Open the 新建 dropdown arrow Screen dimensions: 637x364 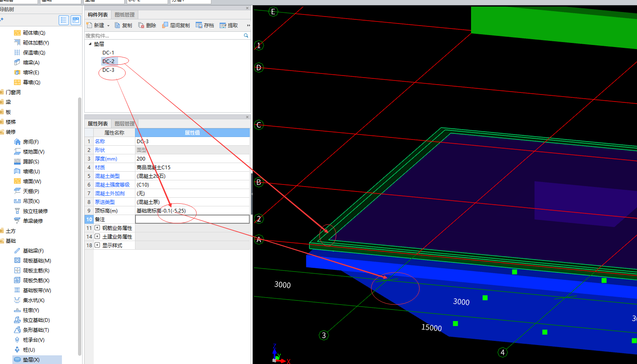tap(109, 26)
